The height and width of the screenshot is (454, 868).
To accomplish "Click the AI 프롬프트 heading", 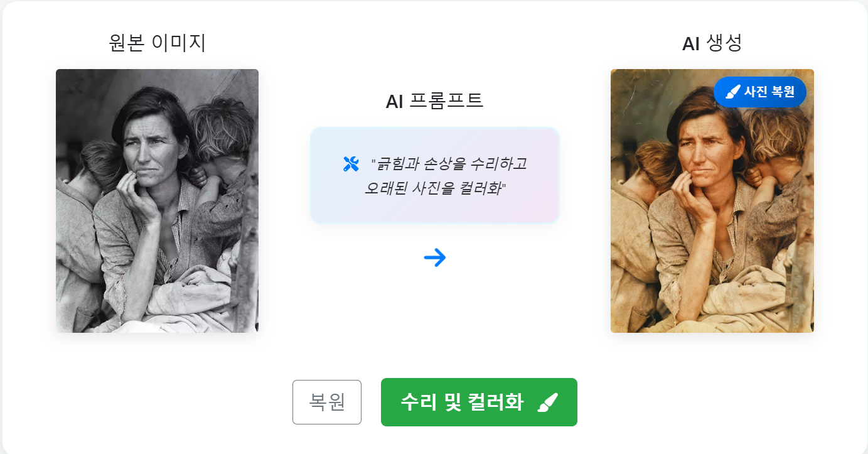I will pyautogui.click(x=434, y=100).
